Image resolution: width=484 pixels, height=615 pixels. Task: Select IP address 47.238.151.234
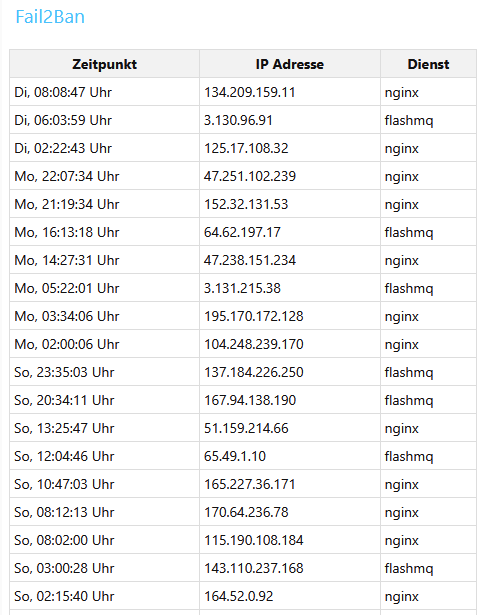pos(249,260)
